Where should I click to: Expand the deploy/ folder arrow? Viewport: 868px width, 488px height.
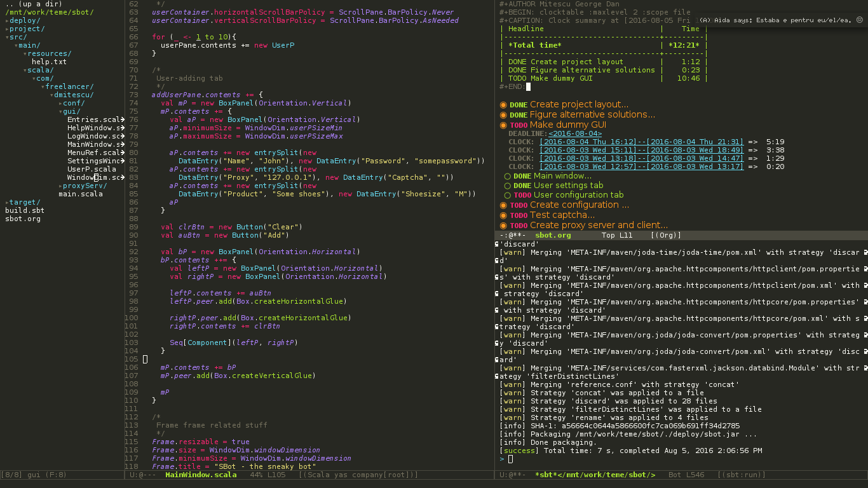(7, 20)
